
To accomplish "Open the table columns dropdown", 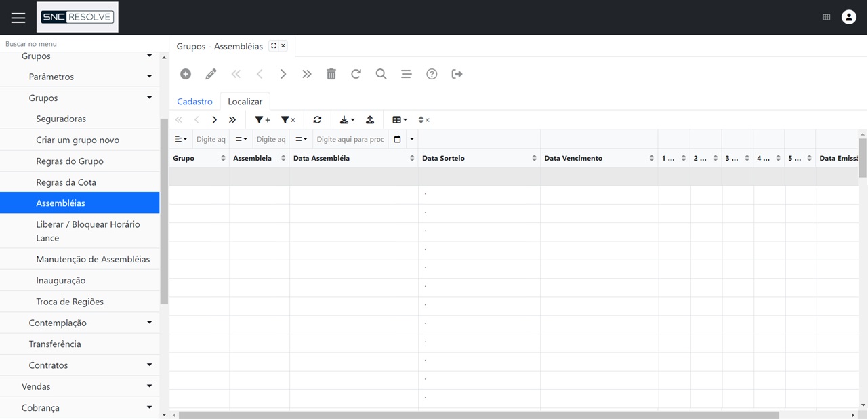I will point(400,120).
